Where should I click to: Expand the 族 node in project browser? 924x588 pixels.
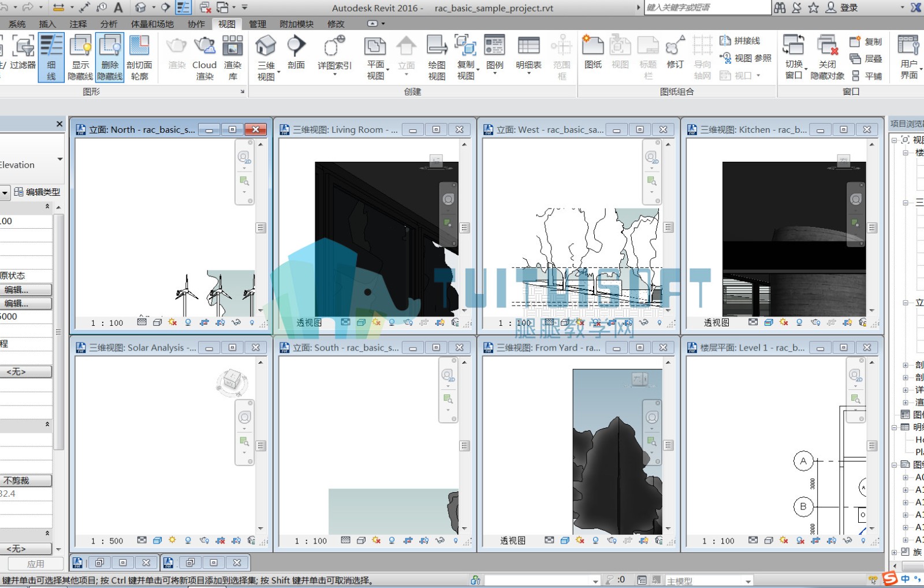(895, 552)
